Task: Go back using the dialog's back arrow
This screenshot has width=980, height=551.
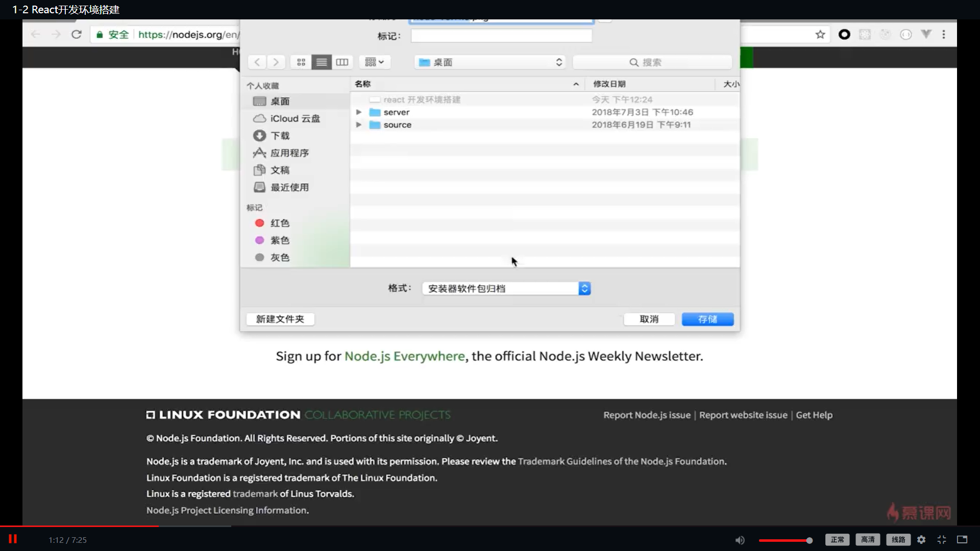Action: point(257,62)
